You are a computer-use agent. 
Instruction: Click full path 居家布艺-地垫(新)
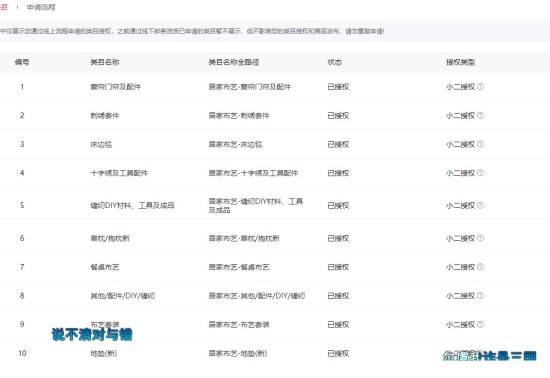(238, 353)
